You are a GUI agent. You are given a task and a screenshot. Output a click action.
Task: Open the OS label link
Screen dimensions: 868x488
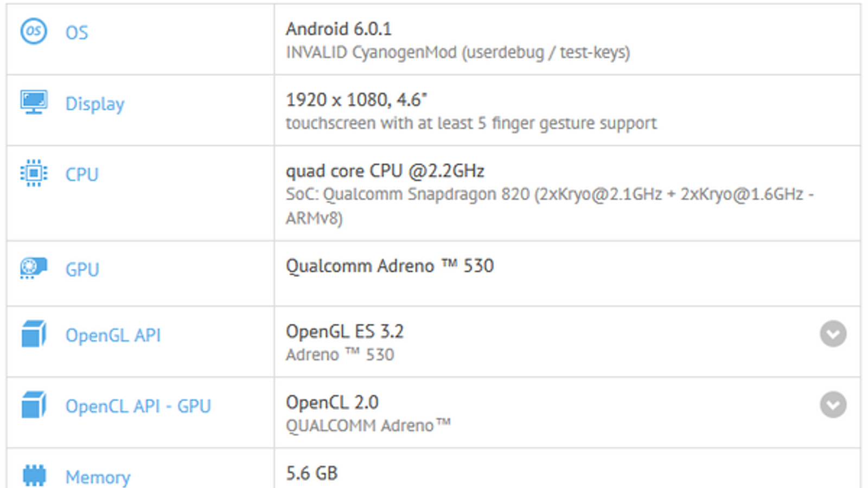click(76, 33)
